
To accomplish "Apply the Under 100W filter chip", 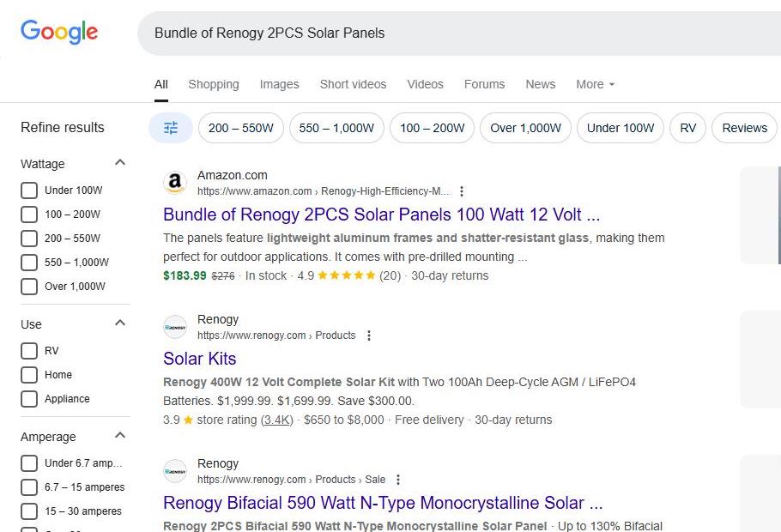I will pos(621,128).
